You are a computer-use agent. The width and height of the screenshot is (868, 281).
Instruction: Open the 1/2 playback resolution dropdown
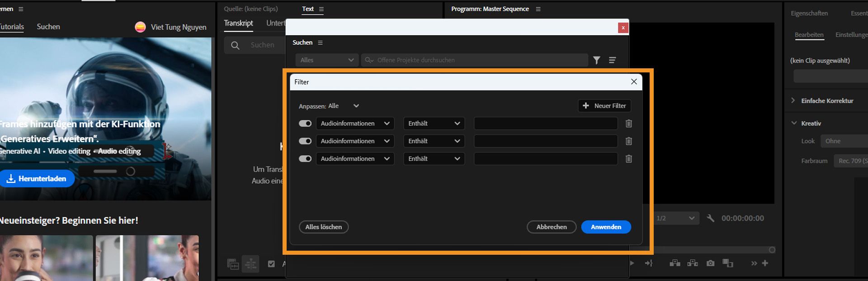(675, 218)
